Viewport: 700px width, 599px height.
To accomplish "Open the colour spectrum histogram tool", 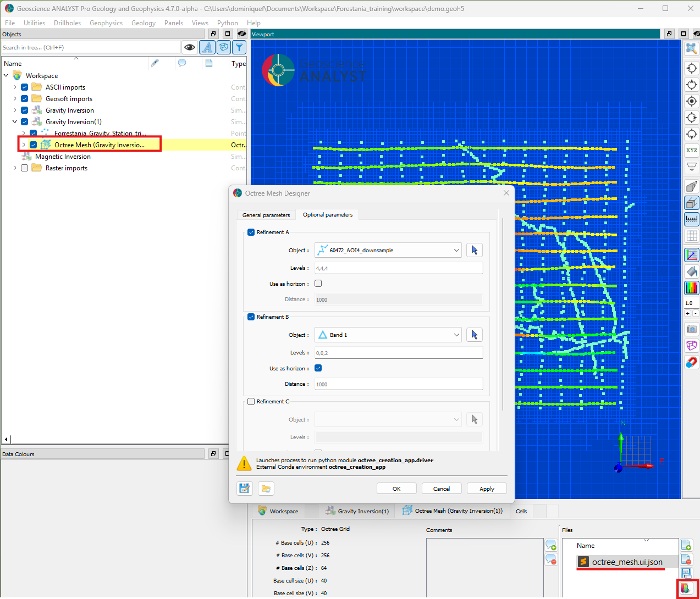I will pos(691,287).
